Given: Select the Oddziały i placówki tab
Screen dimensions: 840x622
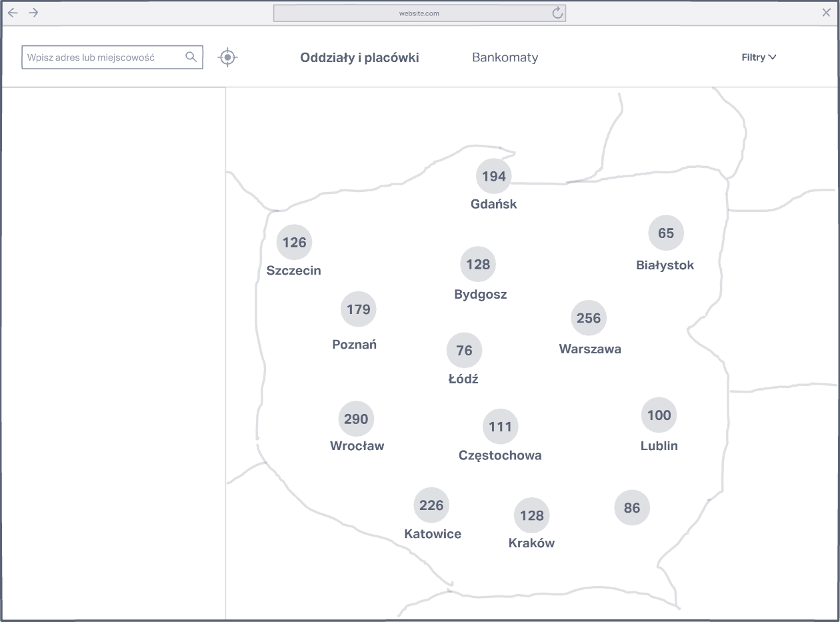Looking at the screenshot, I should coord(359,57).
